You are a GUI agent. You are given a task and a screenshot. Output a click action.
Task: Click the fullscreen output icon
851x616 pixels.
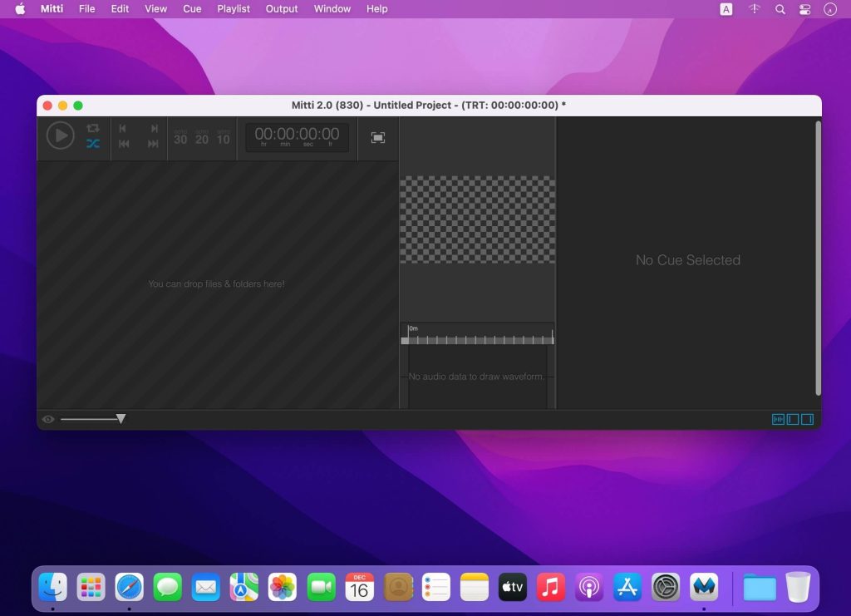coord(378,138)
